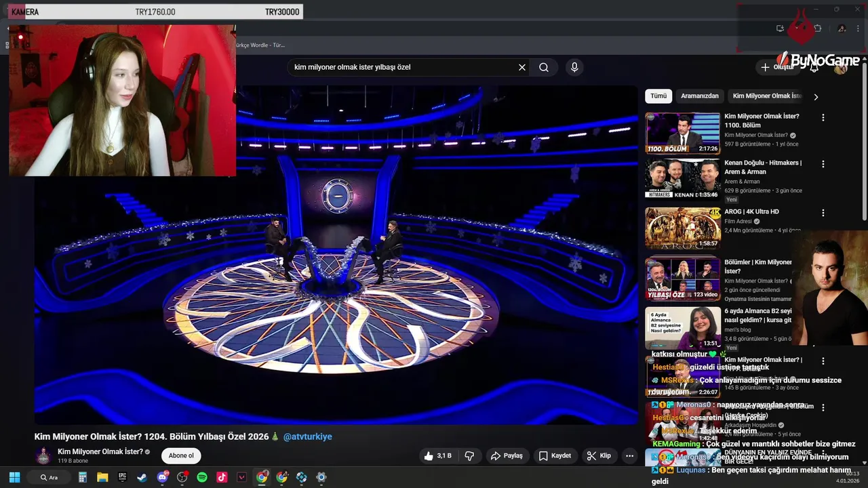The height and width of the screenshot is (488, 868).
Task: Open options menu for Kenan Doğulu - Hitmakers video
Action: pyautogui.click(x=823, y=164)
